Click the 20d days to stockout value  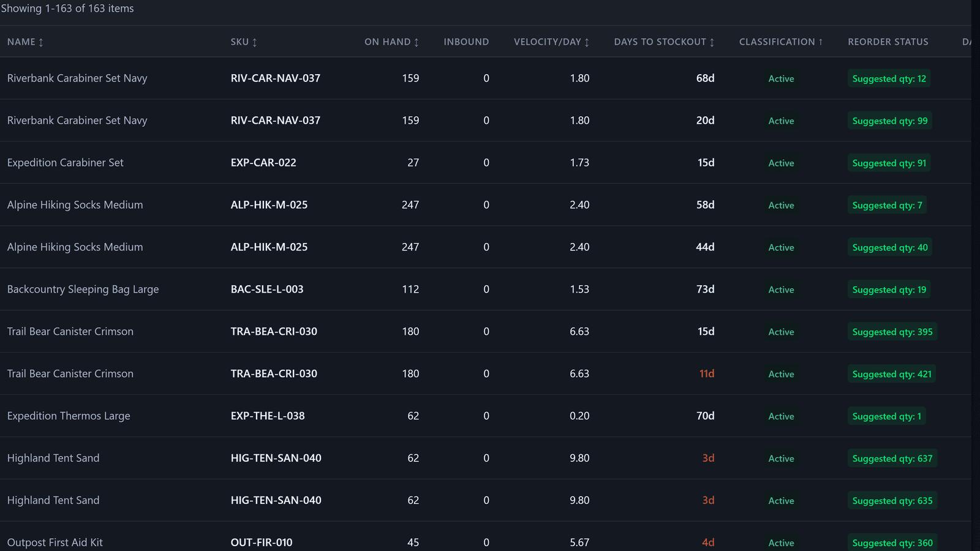[705, 121]
